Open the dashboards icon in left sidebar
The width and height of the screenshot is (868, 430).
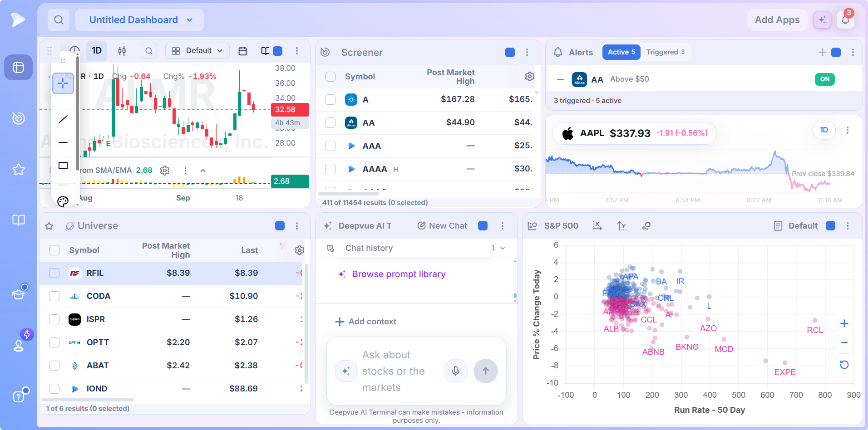pos(18,68)
